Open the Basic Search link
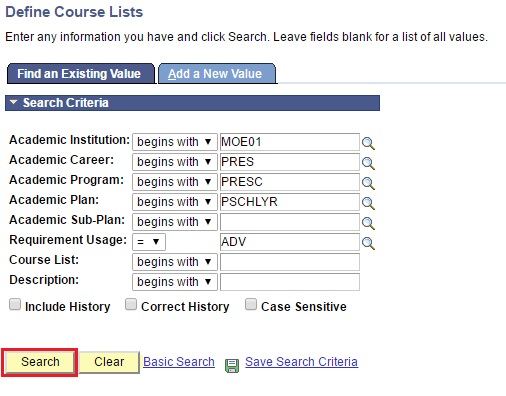The image size is (506, 396). click(179, 362)
